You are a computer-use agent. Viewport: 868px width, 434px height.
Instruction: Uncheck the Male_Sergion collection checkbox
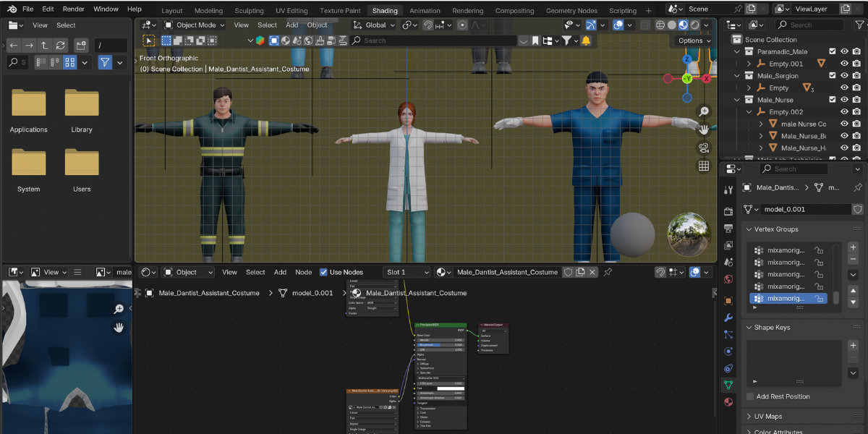(833, 75)
